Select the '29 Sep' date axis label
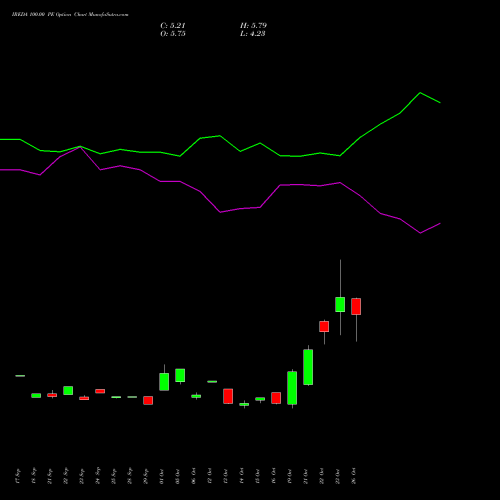Viewport: 500px width, 500px height. pyautogui.click(x=146, y=476)
